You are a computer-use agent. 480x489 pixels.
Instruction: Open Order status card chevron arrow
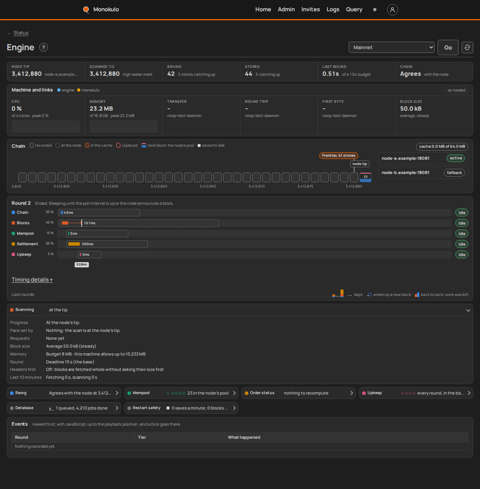(351, 393)
